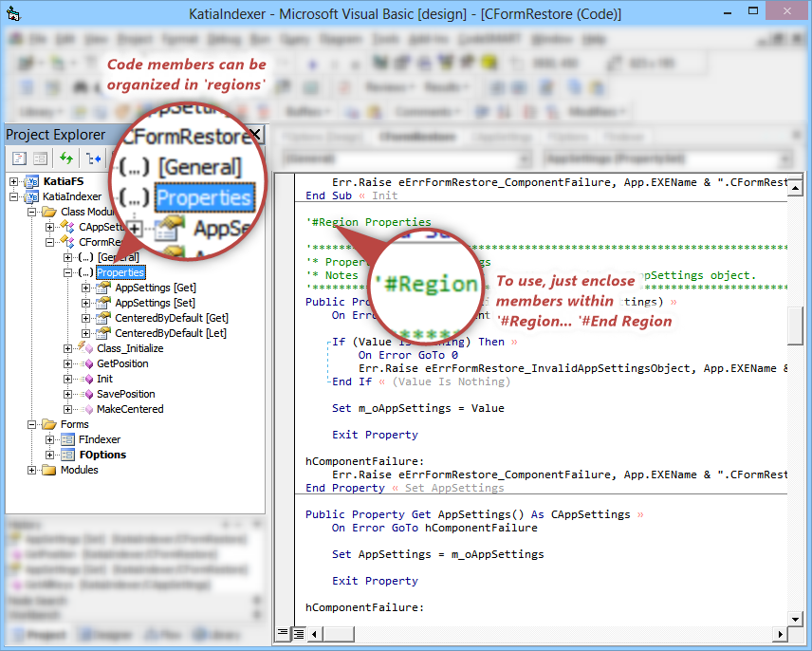Select the Properties region in the tree
The image size is (812, 651).
pyautogui.click(x=120, y=272)
